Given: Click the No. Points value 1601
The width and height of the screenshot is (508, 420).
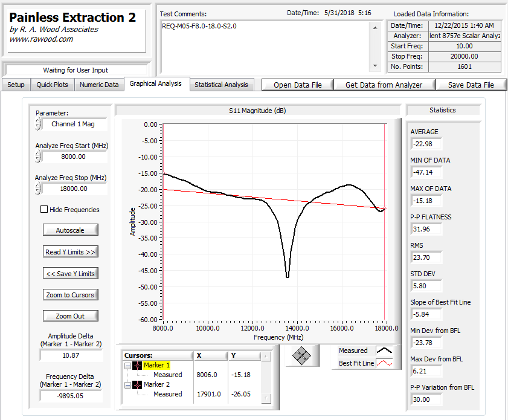Looking at the screenshot, I should coord(465,66).
